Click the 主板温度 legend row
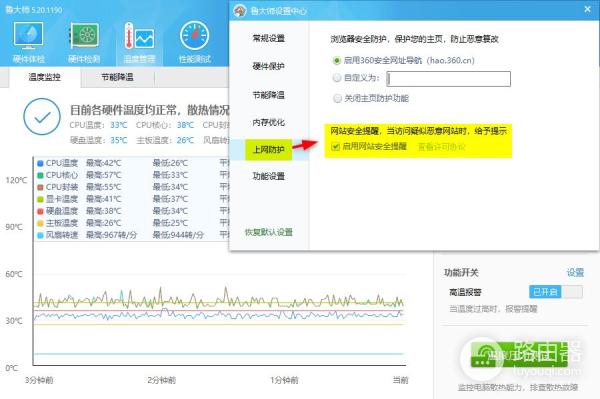Image resolution: width=600 pixels, height=399 pixels. click(x=132, y=223)
